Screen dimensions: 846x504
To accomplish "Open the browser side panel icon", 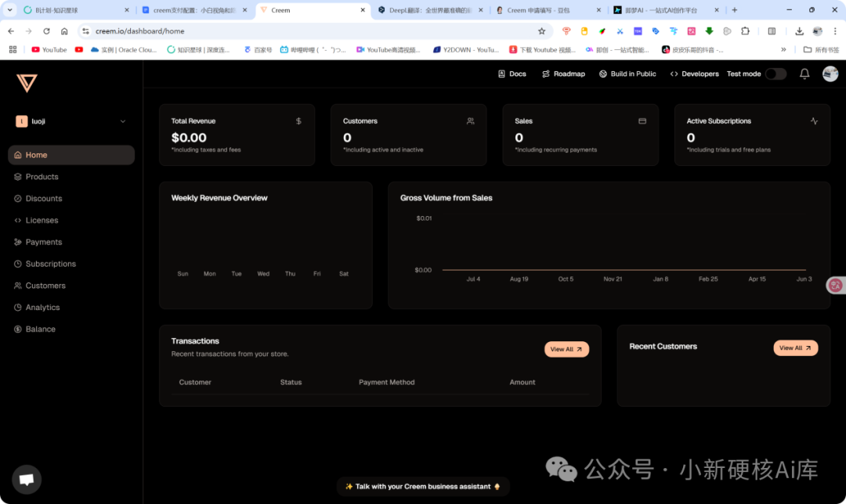I will point(772,31).
